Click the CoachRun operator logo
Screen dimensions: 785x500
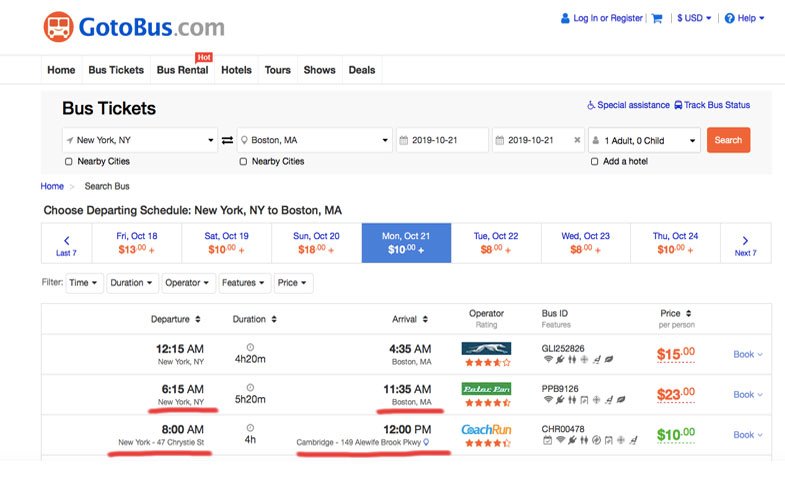486,429
